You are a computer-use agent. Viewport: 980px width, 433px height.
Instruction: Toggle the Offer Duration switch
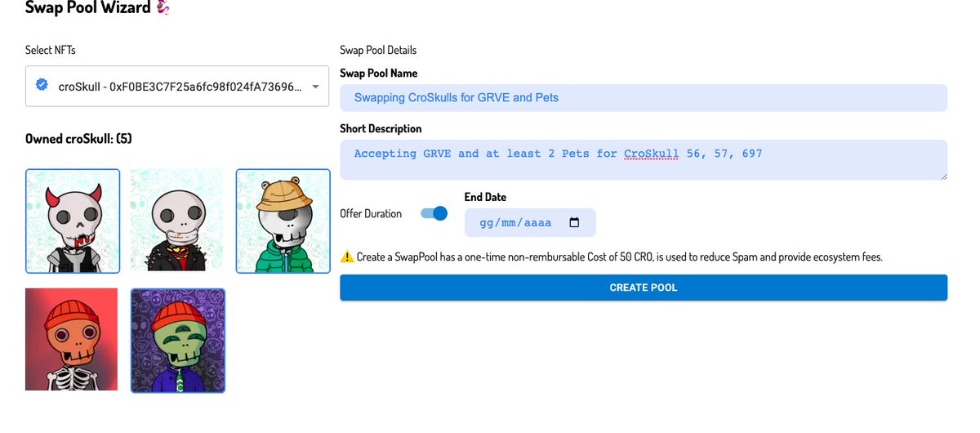[434, 213]
